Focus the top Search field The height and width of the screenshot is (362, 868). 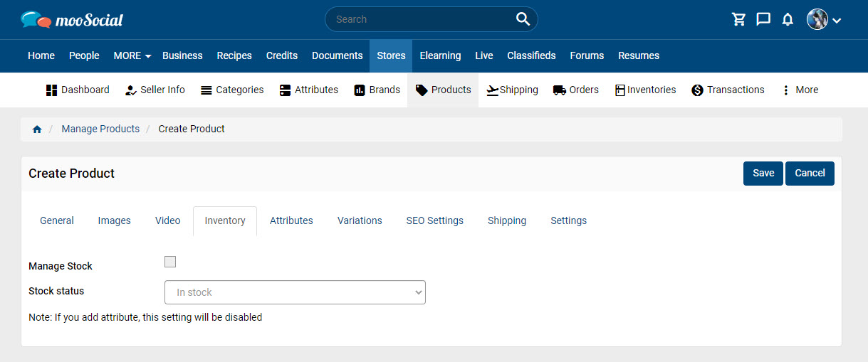(x=431, y=19)
